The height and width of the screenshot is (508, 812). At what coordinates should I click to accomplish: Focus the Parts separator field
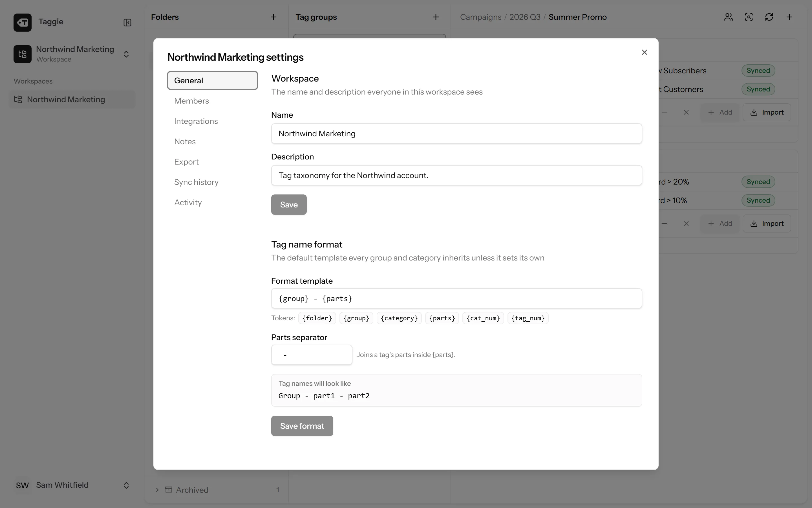coord(312,355)
